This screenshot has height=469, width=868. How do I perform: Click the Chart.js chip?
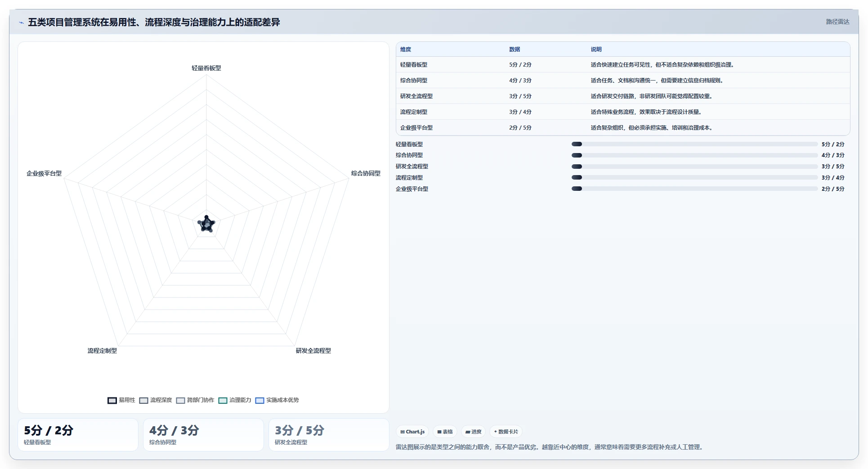click(412, 432)
